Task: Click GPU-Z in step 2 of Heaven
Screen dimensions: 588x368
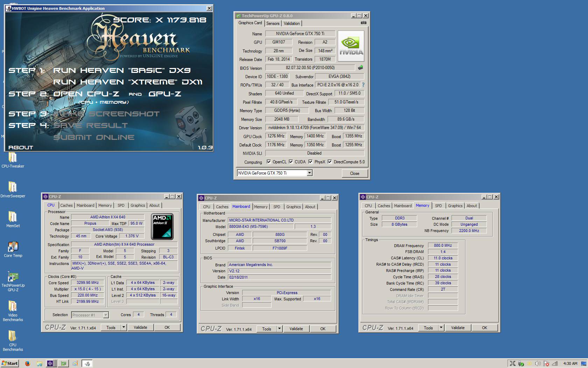Action: point(165,94)
